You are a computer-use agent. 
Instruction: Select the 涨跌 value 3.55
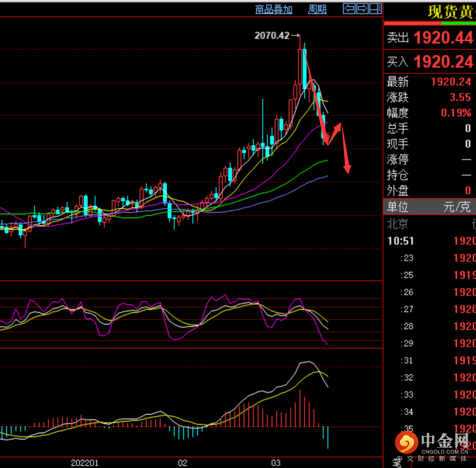[x=460, y=97]
